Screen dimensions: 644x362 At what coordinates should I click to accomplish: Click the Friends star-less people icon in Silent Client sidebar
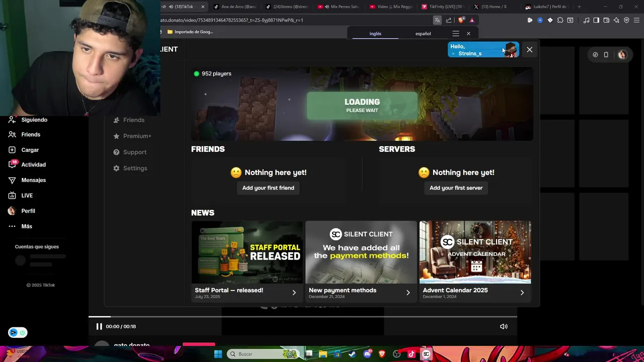pos(116,120)
